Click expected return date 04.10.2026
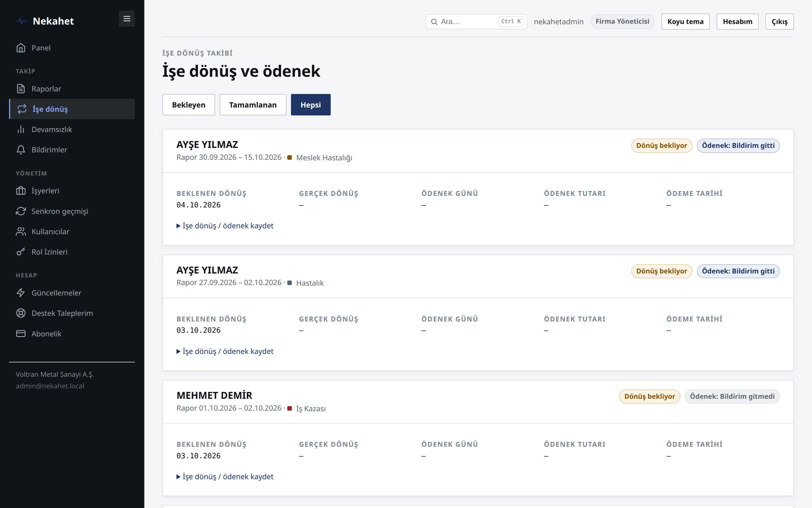The image size is (812, 508). coord(199,205)
